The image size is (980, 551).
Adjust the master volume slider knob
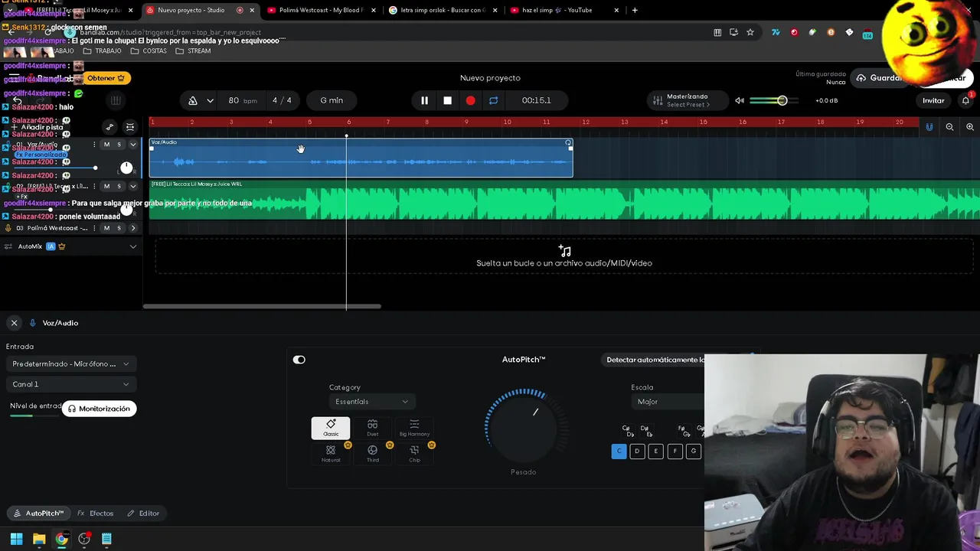point(782,100)
